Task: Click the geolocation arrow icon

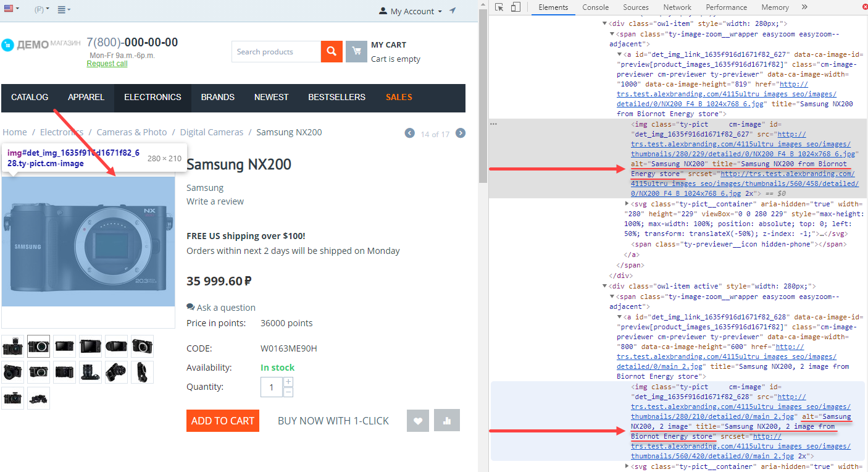Action: click(453, 11)
